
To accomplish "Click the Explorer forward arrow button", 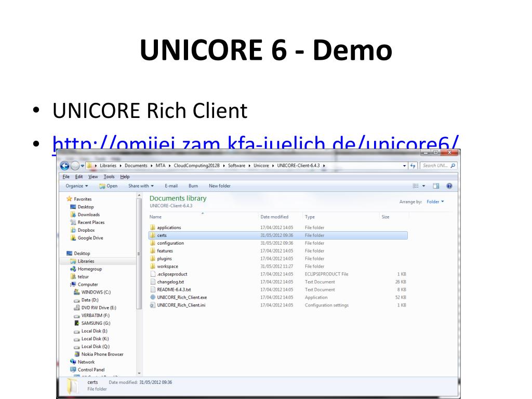I will tap(75, 166).
